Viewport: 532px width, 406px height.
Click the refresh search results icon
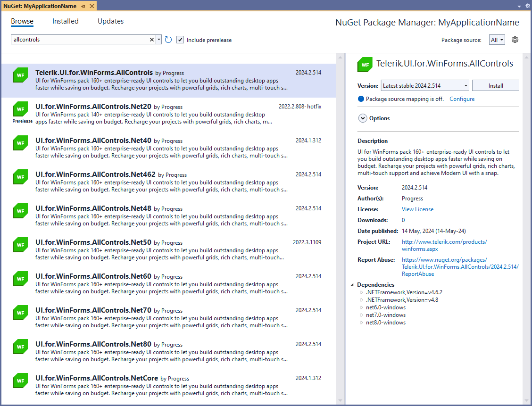pyautogui.click(x=168, y=40)
